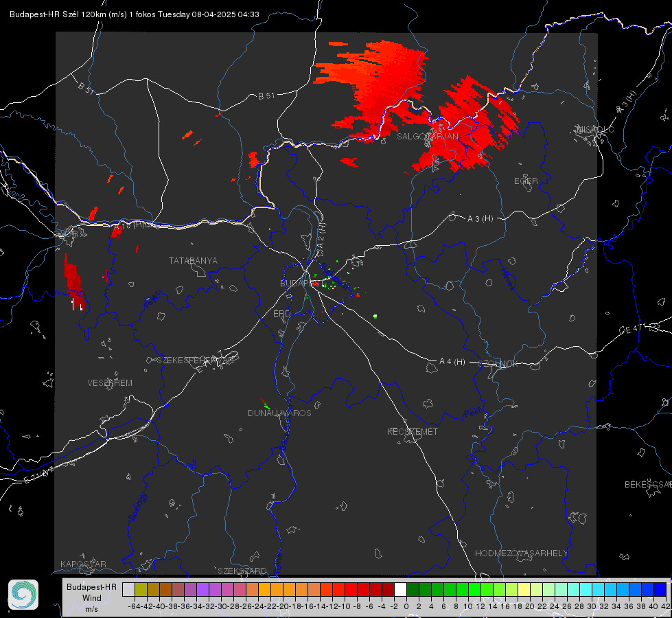Click the TATABANYA city label

193,260
